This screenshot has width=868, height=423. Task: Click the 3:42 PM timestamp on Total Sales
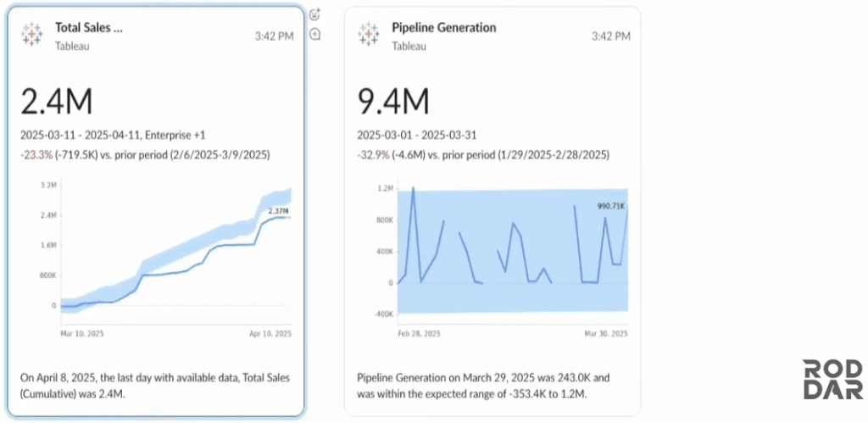tap(275, 36)
